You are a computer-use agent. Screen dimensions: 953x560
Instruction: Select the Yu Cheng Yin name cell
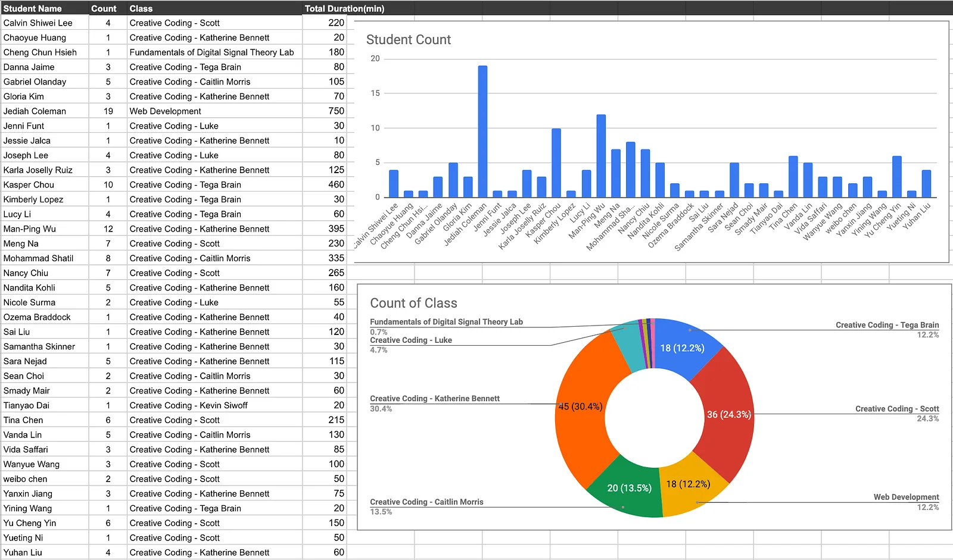(x=45, y=523)
